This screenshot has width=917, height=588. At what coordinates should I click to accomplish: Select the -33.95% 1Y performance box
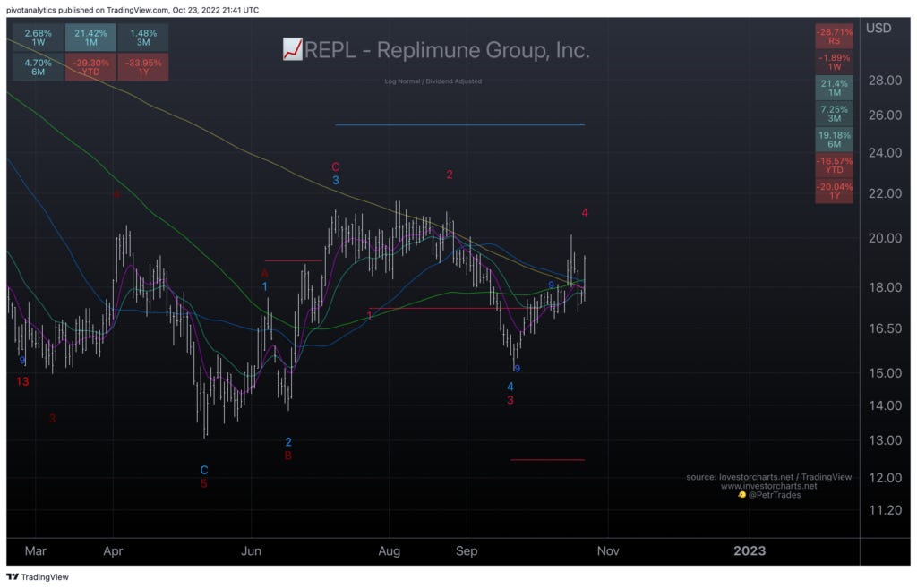pos(143,67)
